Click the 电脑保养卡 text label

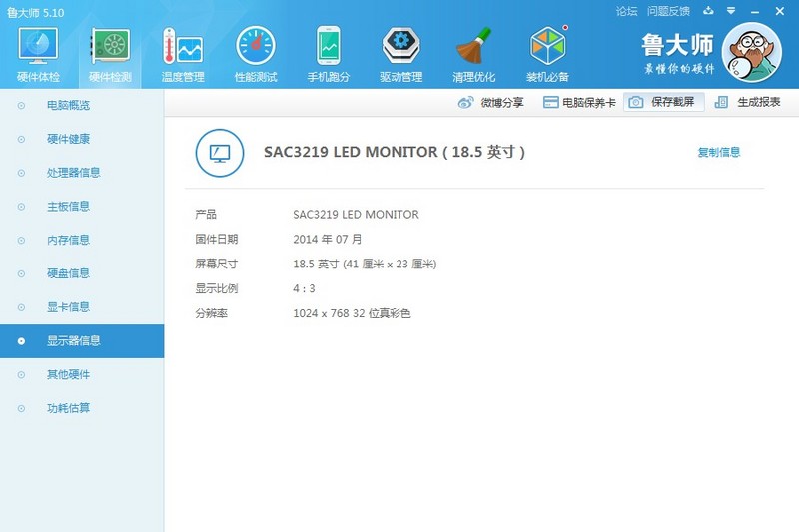click(x=589, y=103)
